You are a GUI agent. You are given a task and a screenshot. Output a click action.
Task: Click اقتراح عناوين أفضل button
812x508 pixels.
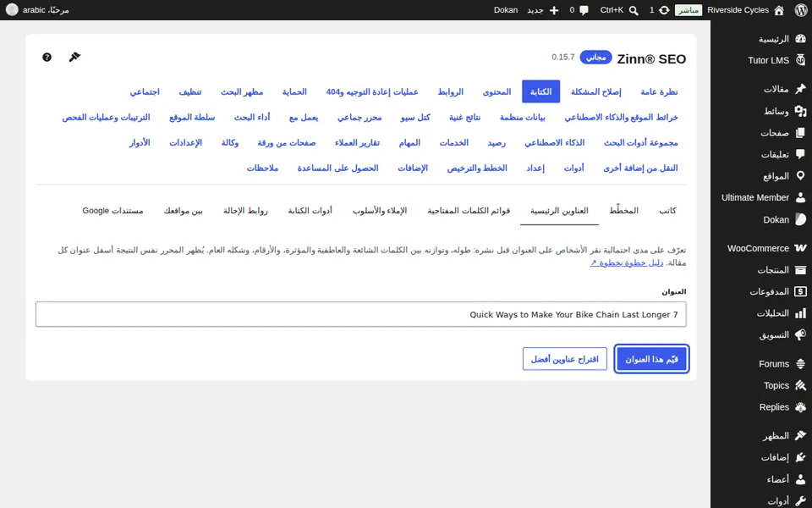coord(564,359)
